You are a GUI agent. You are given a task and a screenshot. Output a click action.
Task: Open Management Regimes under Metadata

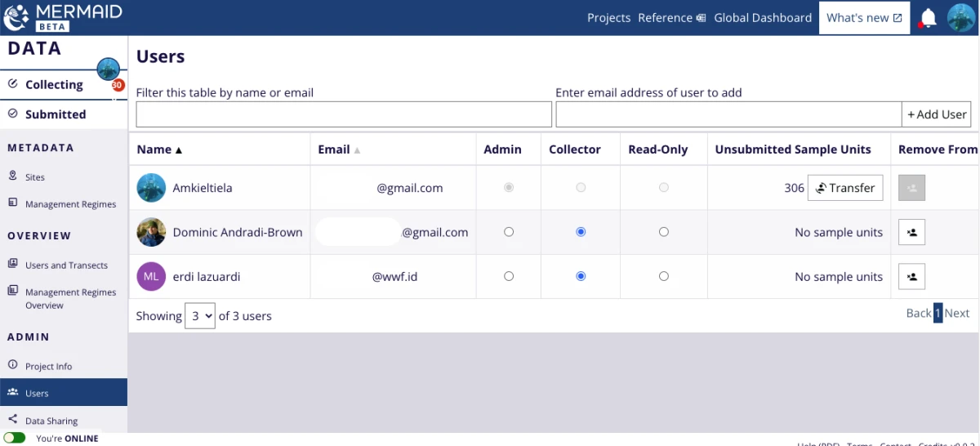coord(70,204)
